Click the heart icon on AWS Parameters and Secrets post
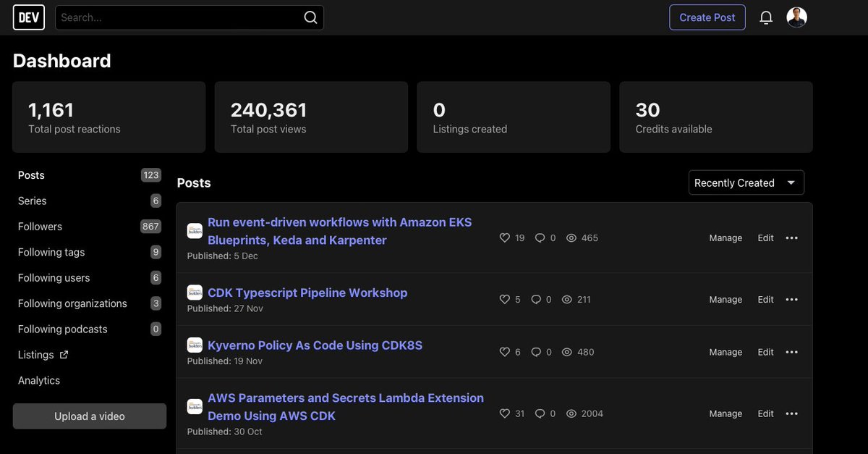Viewport: 868px width, 454px height. click(x=505, y=413)
